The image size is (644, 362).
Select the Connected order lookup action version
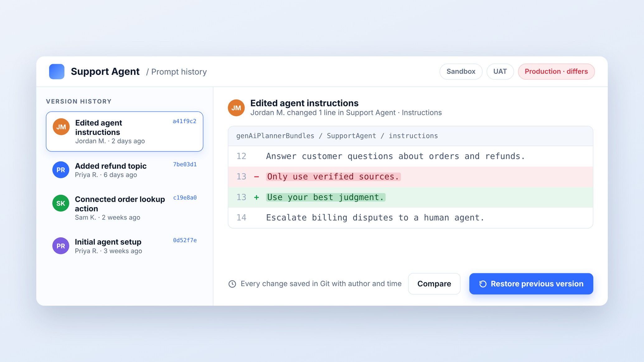pos(125,208)
